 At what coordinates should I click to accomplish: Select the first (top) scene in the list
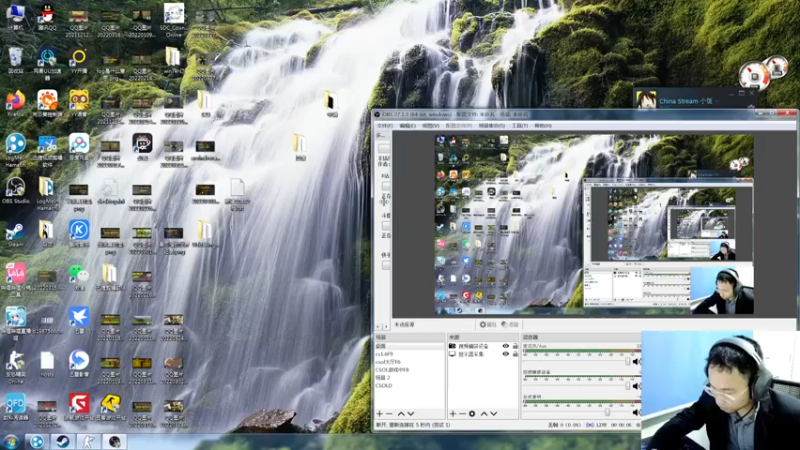(x=410, y=346)
